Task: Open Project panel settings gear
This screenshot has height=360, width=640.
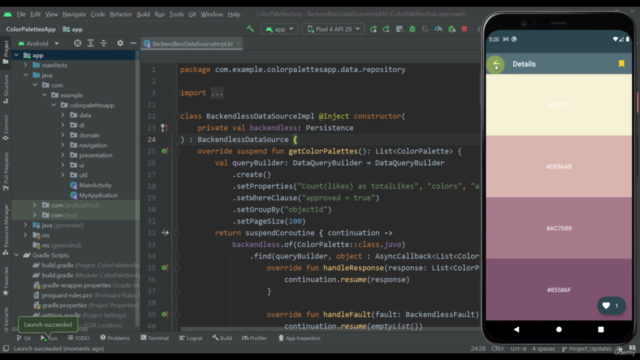Action: point(120,43)
